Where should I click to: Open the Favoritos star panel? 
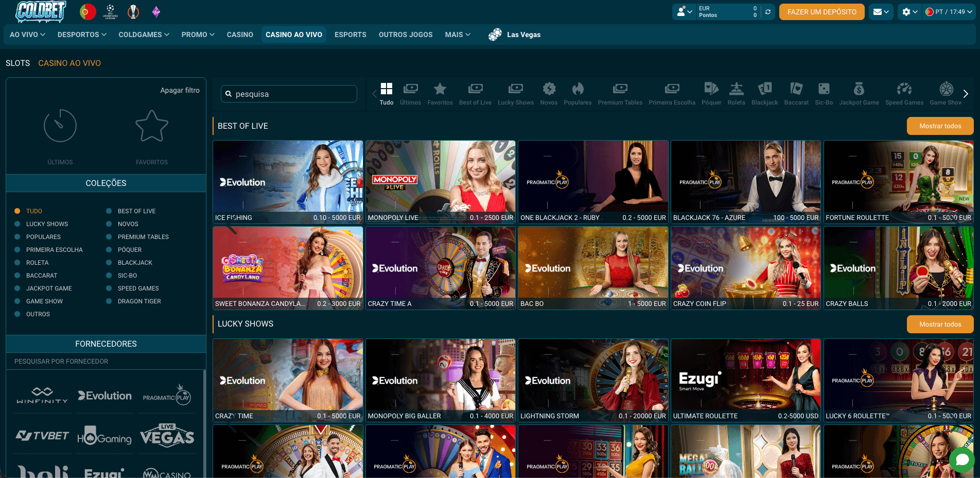tap(152, 136)
